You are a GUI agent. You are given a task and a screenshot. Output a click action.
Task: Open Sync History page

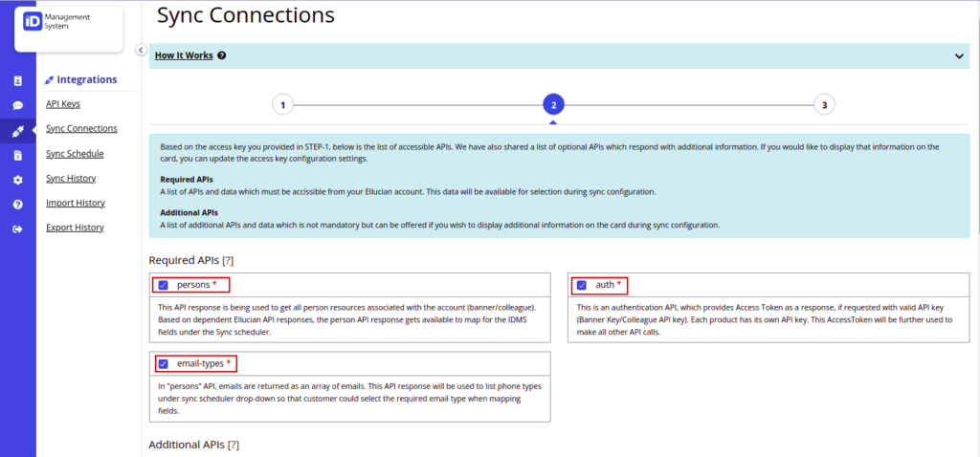coord(71,179)
